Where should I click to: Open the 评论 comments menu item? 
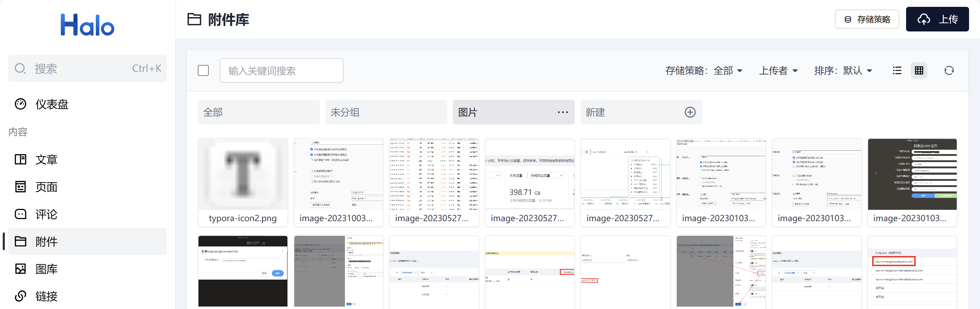tap(88, 214)
